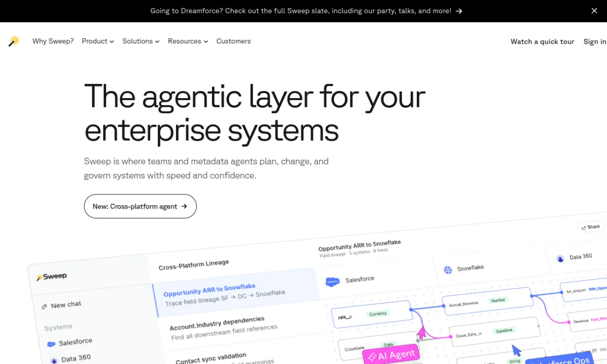
Task: Click the Annual_Revenue Number field node
Action: (x=487, y=300)
